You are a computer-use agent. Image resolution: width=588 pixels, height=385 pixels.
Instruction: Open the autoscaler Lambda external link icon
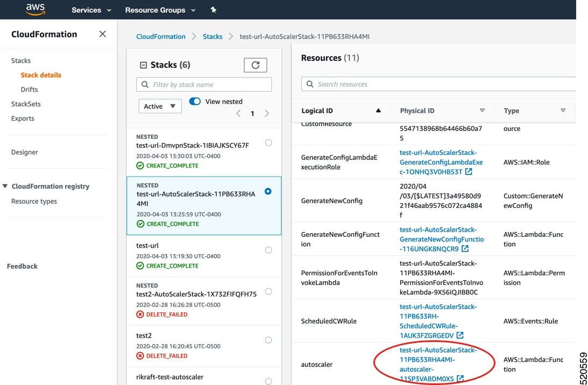tap(459, 379)
